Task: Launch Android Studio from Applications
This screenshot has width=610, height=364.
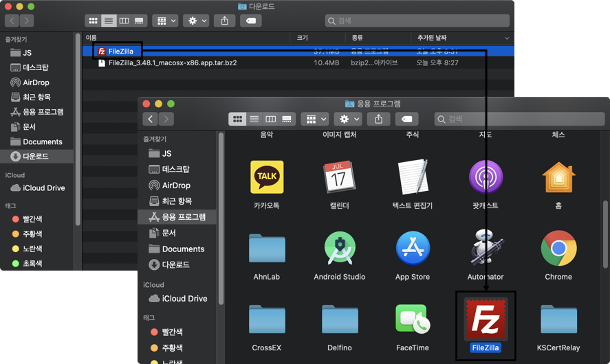Action: (340, 248)
